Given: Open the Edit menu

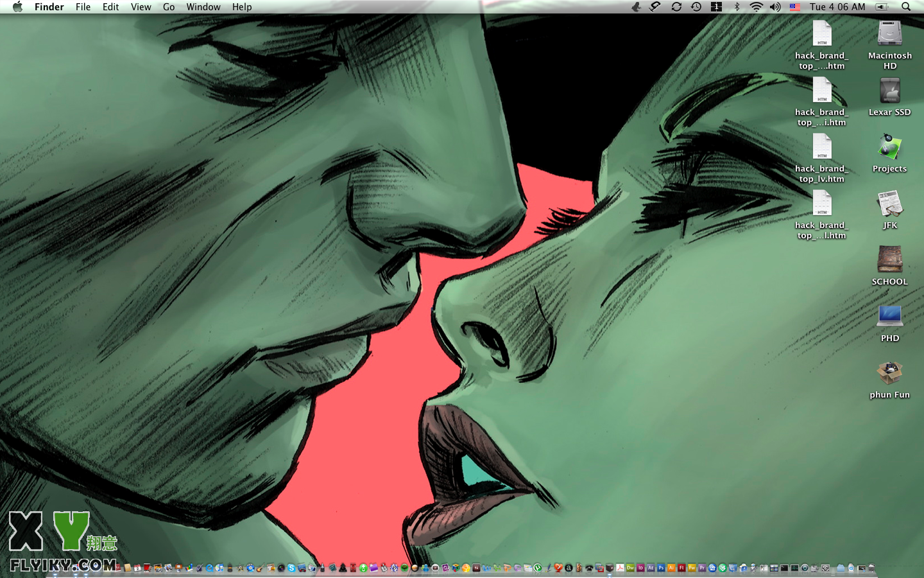Looking at the screenshot, I should pos(110,6).
